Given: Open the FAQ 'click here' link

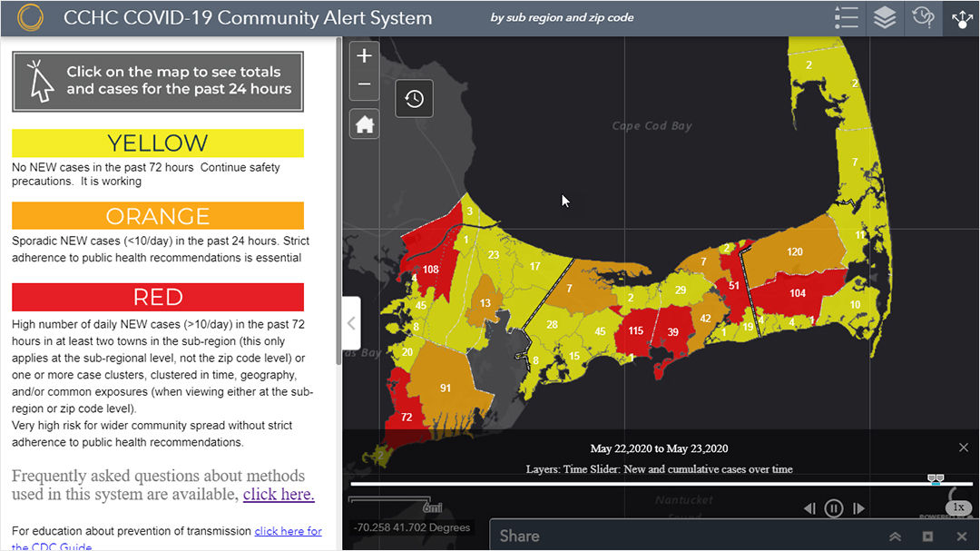Looking at the screenshot, I should point(277,493).
